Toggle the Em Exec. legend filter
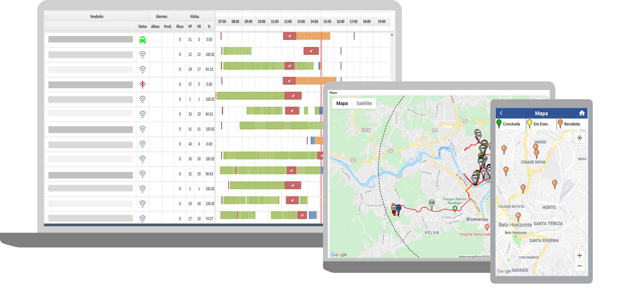644x292 pixels. [538, 124]
